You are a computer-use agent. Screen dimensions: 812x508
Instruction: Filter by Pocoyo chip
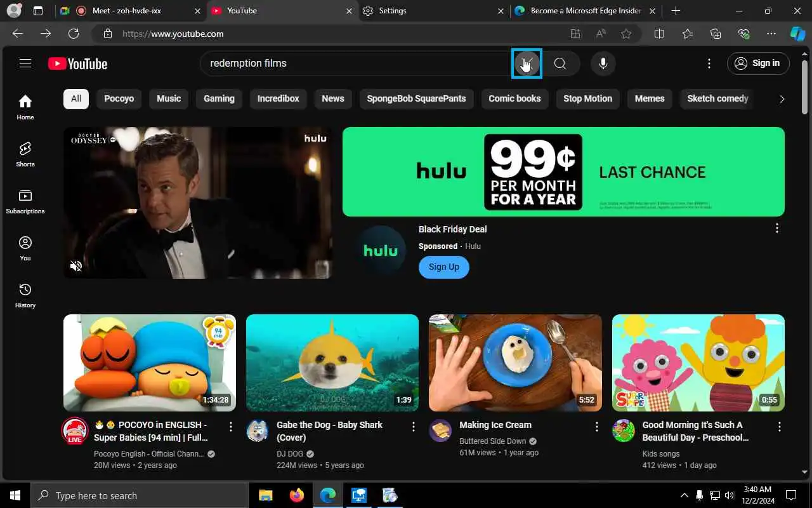pos(119,98)
